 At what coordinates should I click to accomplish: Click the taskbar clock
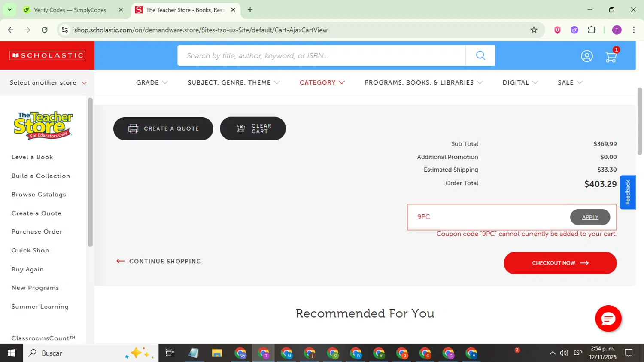(602, 353)
